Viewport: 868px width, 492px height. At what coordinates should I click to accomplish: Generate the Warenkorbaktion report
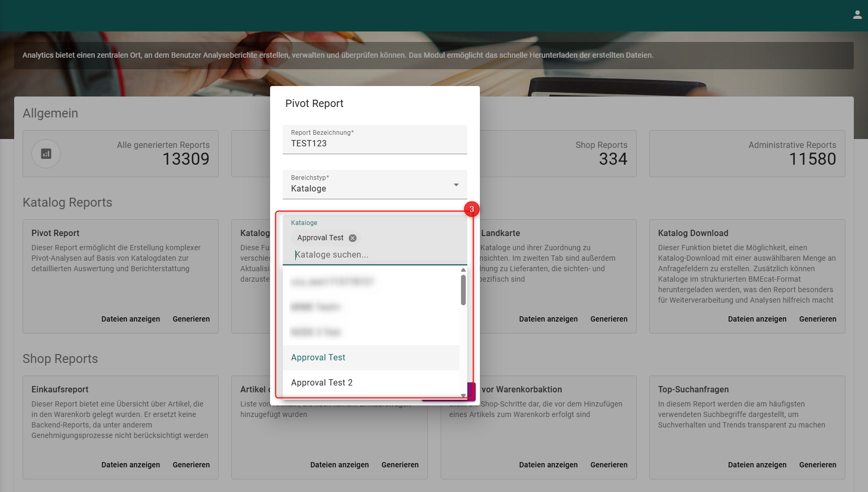click(609, 465)
